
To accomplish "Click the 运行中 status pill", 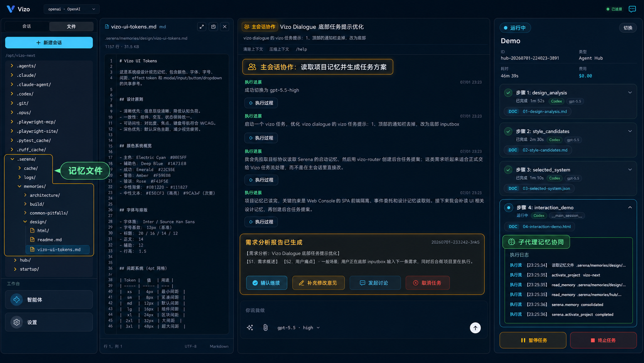I will 515,28.
